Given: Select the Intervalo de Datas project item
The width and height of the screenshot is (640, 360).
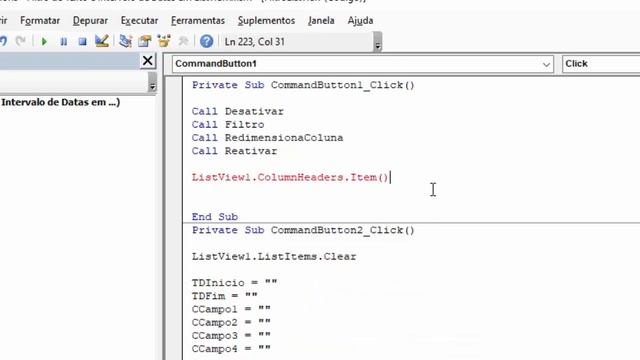Looking at the screenshot, I should pyautogui.click(x=60, y=102).
